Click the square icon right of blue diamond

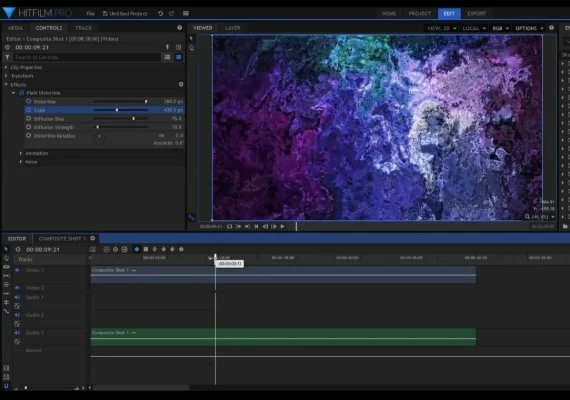coord(146,249)
